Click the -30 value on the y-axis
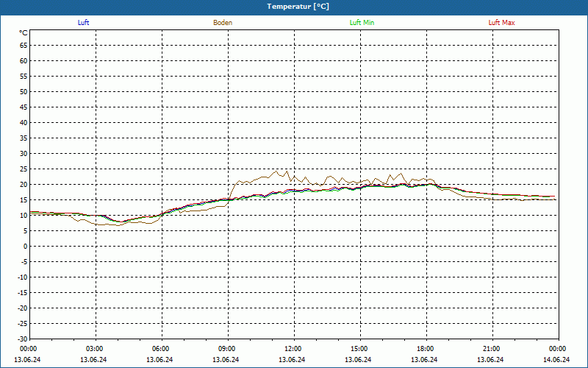588x368 pixels. pyautogui.click(x=23, y=339)
